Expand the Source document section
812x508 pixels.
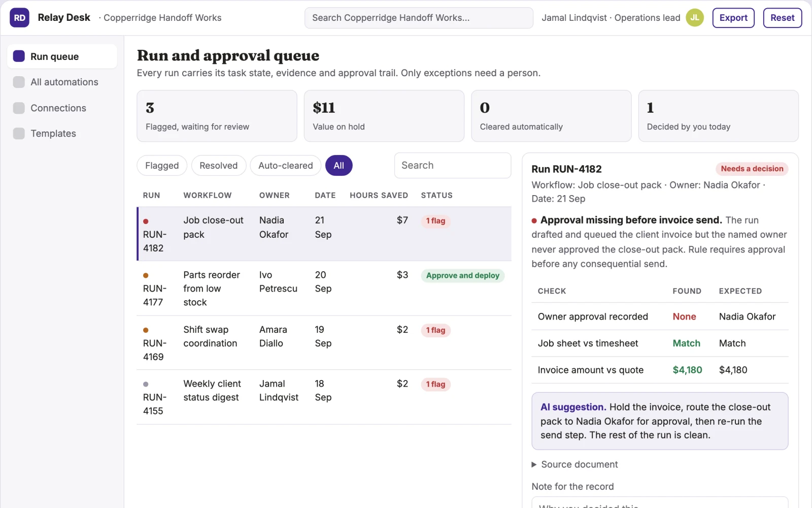tap(574, 464)
